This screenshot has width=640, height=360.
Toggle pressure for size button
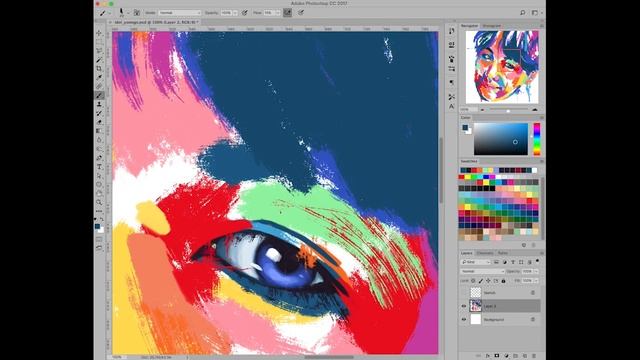click(x=301, y=13)
